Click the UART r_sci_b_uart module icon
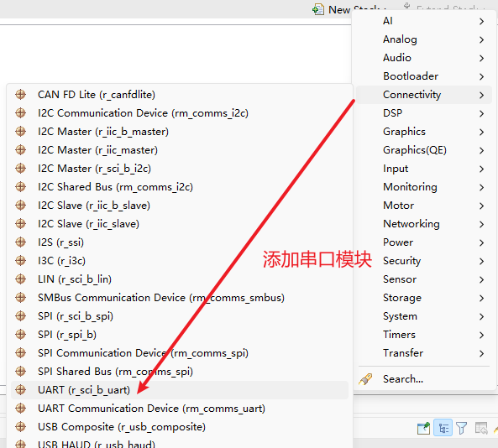498x448 pixels. coord(21,389)
